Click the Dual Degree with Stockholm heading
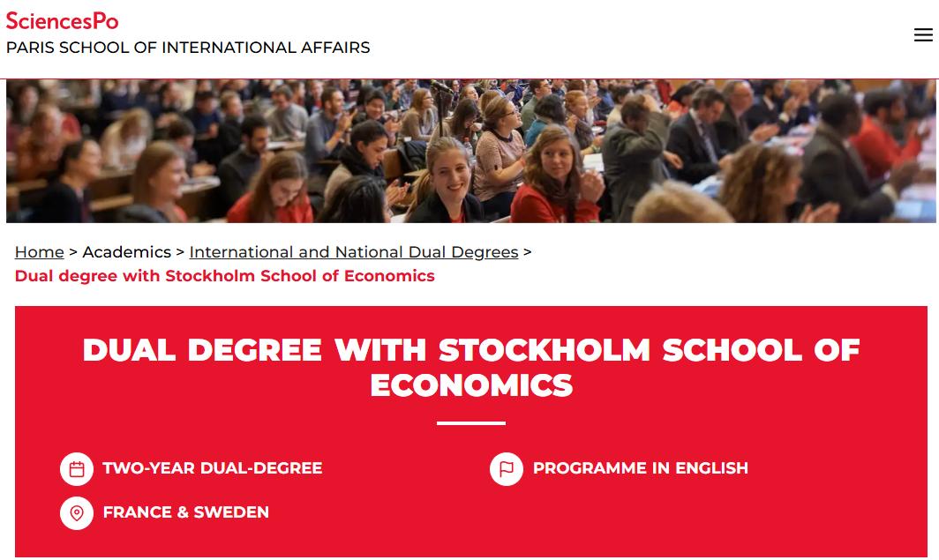Screen dimensions: 939x560 (471, 350)
